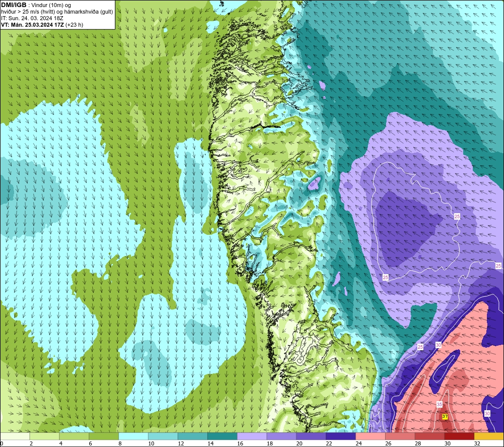Click legend color swatch between 6 and 8
This screenshot has width=504, height=447.
pos(104,436)
